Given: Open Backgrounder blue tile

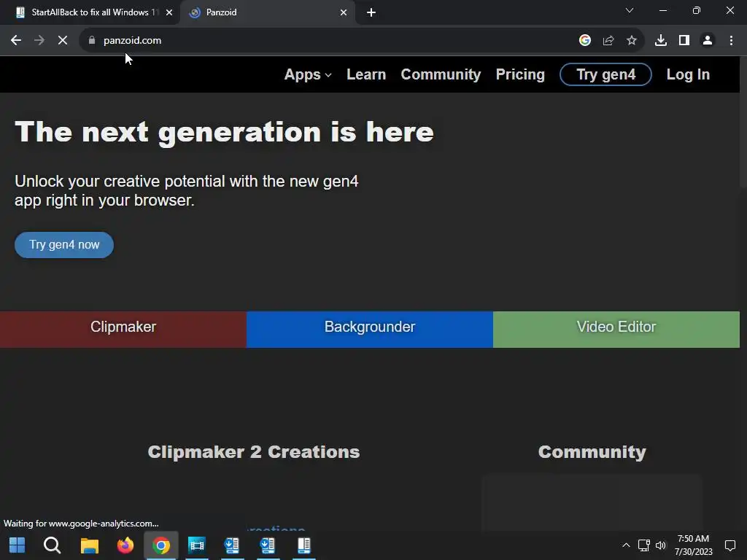Looking at the screenshot, I should click(x=370, y=329).
